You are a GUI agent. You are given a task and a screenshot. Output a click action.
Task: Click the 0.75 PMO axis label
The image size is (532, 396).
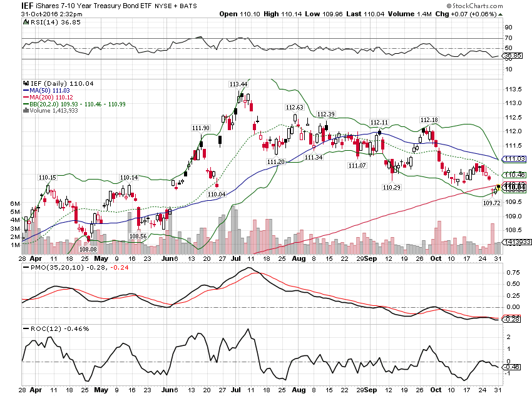click(513, 273)
